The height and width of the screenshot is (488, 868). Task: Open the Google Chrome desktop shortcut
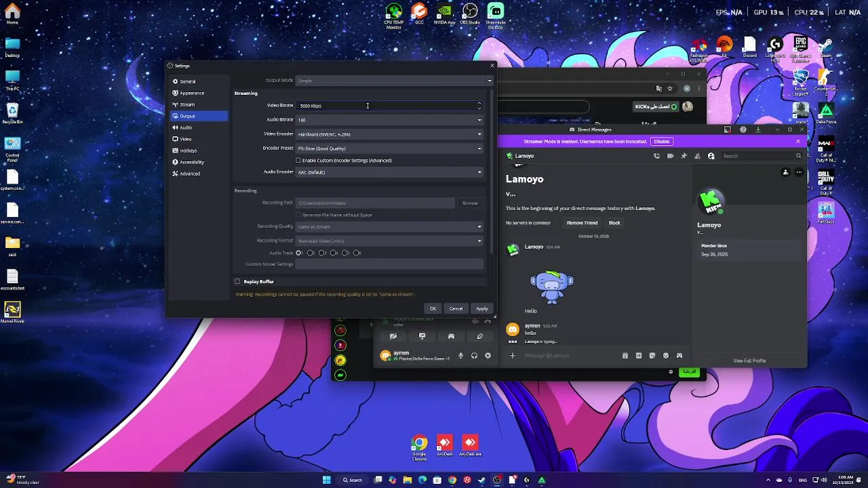(x=419, y=449)
